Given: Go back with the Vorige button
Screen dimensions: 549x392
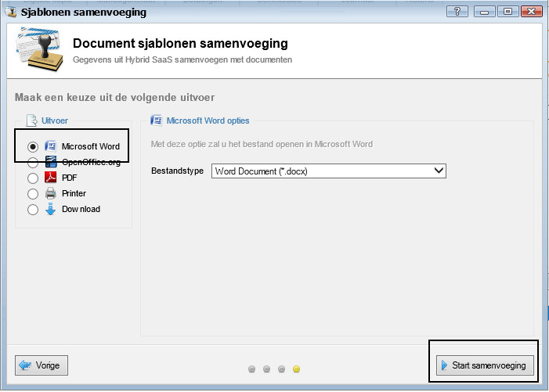Looking at the screenshot, I should (42, 365).
